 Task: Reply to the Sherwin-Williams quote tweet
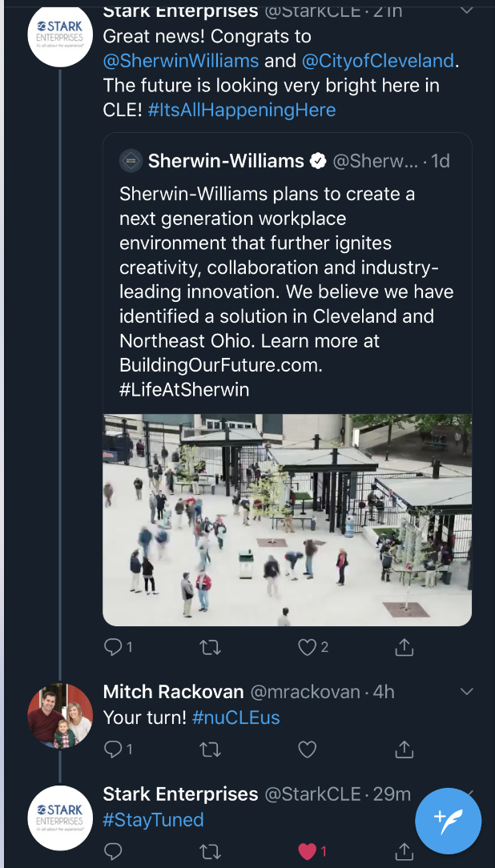(113, 647)
